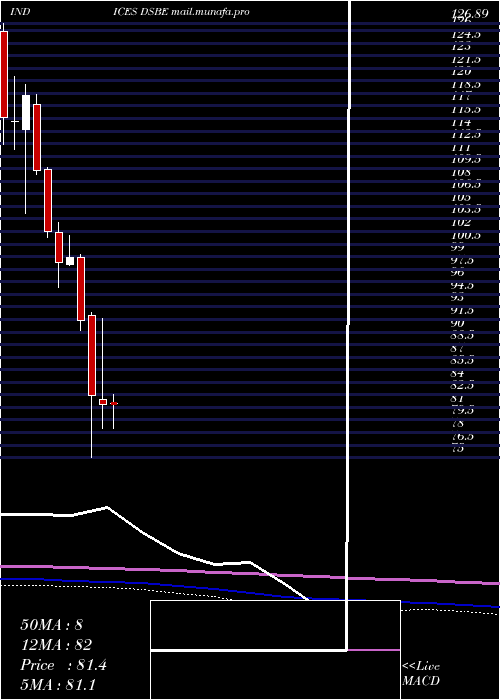The height and width of the screenshot is (700, 500).
Task: Select the 81 price axis label
Action: click(x=458, y=398)
